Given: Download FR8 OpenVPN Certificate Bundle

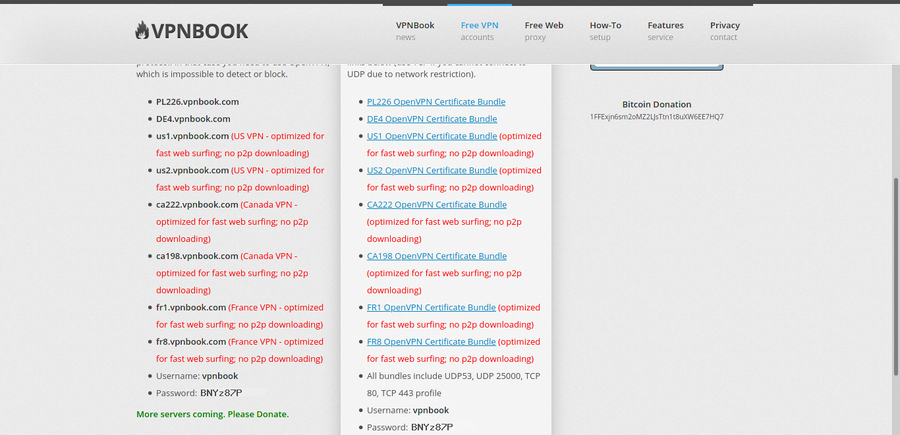Looking at the screenshot, I should 431,341.
